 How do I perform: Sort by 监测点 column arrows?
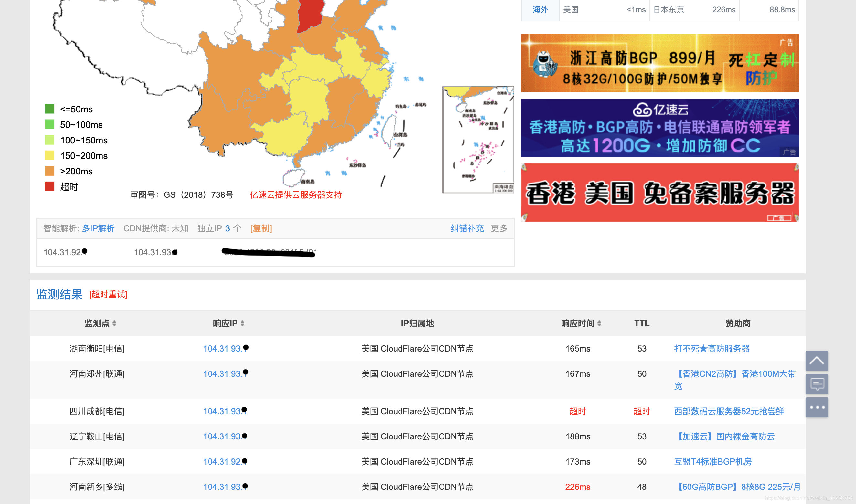pos(114,323)
